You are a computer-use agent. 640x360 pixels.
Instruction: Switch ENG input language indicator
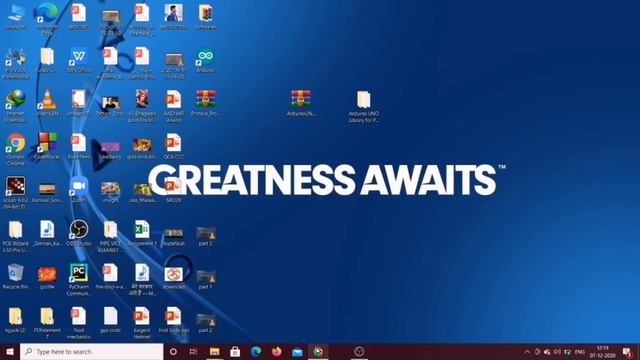pos(580,351)
